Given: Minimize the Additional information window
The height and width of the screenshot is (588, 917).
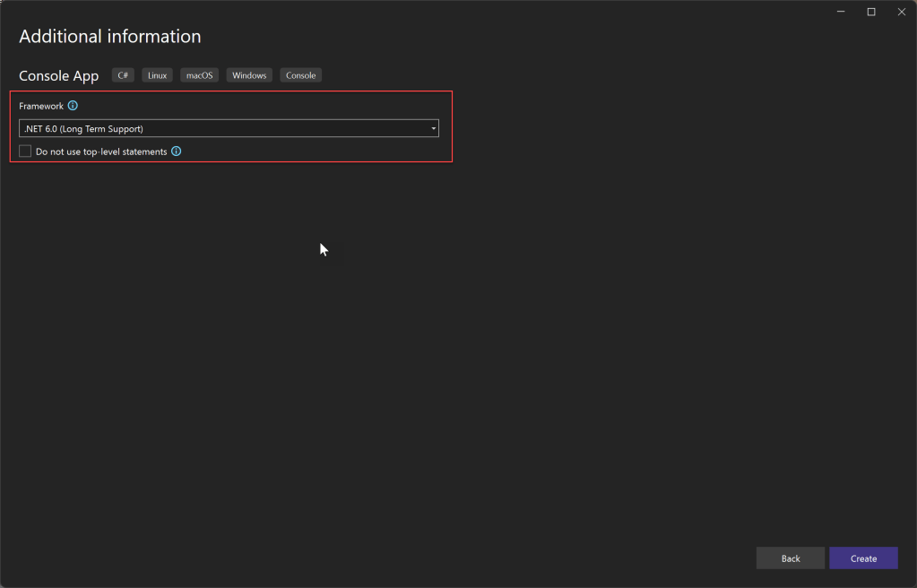Looking at the screenshot, I should [x=841, y=12].
